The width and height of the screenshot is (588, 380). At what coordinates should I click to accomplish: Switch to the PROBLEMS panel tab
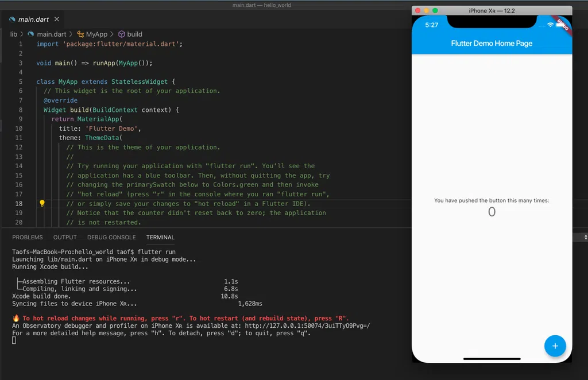28,237
